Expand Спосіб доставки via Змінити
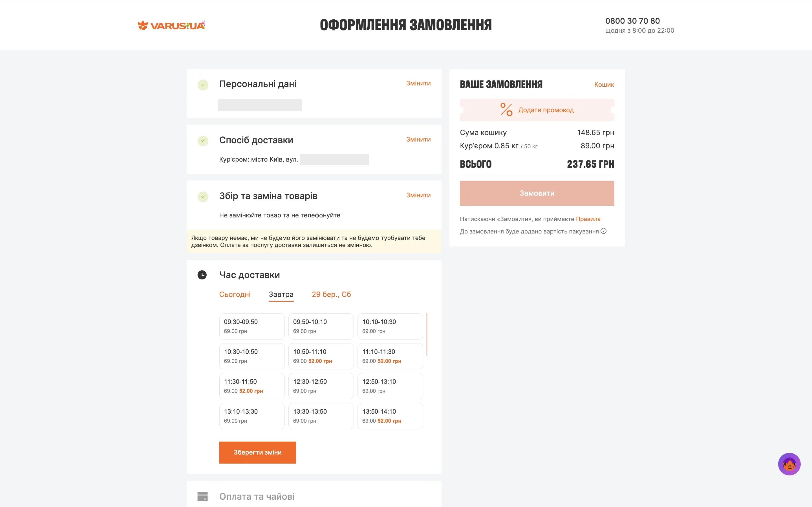The height and width of the screenshot is (507, 812). [x=418, y=139]
